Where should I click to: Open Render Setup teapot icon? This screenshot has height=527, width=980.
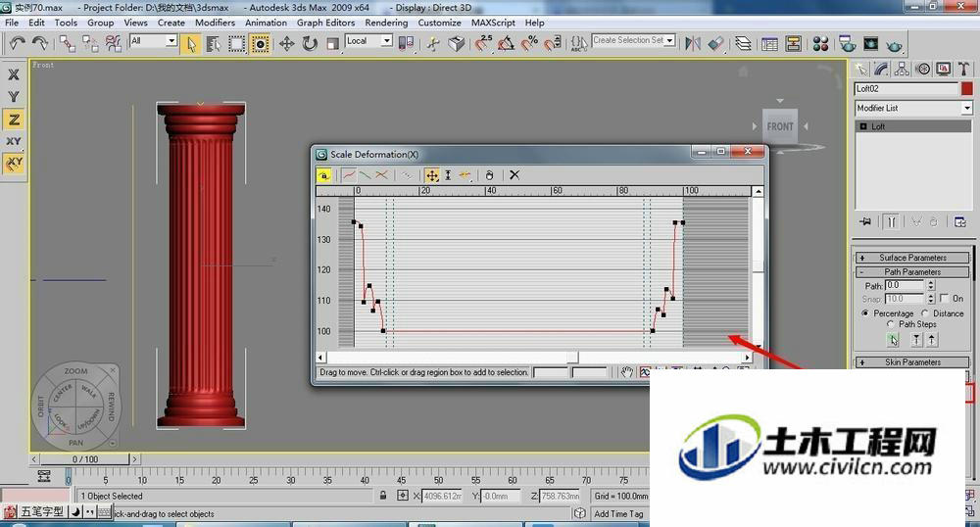click(848, 44)
